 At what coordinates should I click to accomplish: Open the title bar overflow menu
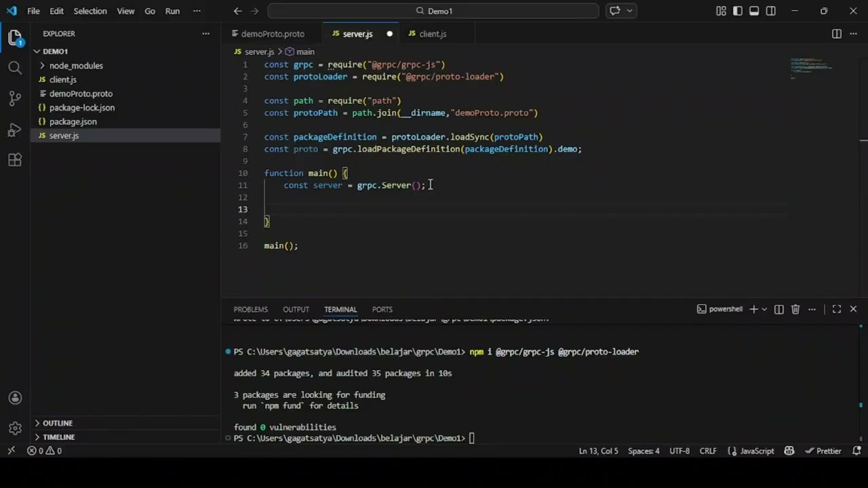click(197, 11)
